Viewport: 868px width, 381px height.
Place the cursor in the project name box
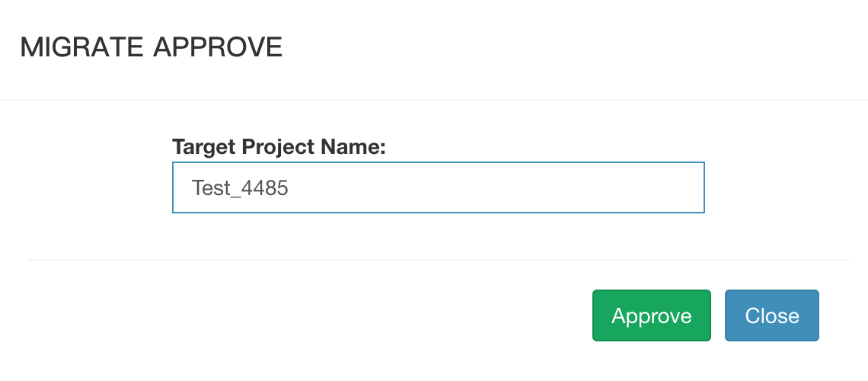click(438, 187)
